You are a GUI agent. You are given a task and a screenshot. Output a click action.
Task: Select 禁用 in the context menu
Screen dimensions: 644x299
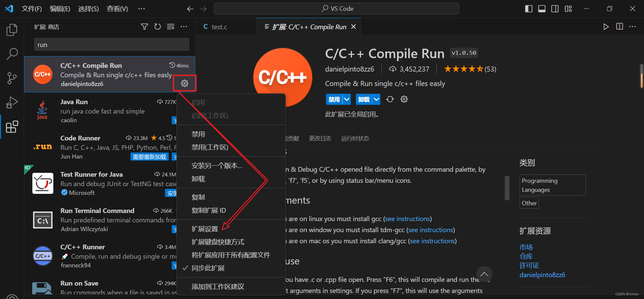[231, 134]
